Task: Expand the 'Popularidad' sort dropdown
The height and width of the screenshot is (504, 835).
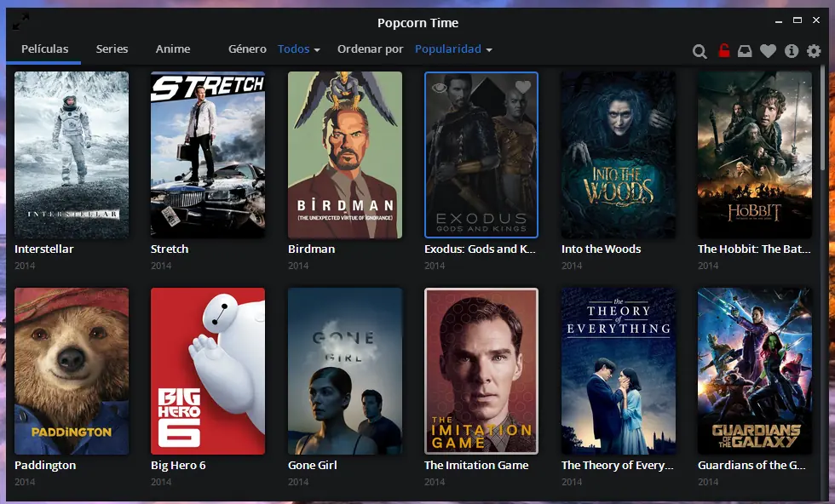Action: pos(453,49)
